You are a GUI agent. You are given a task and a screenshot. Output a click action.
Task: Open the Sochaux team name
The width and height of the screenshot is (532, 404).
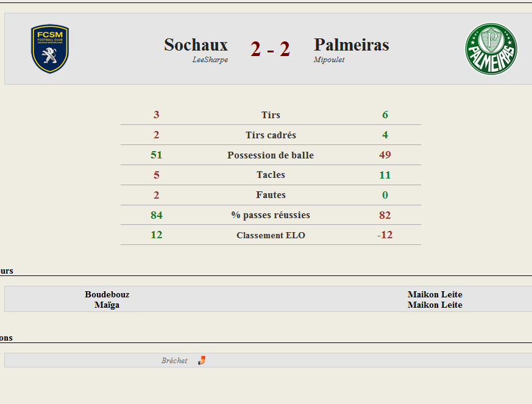point(196,44)
